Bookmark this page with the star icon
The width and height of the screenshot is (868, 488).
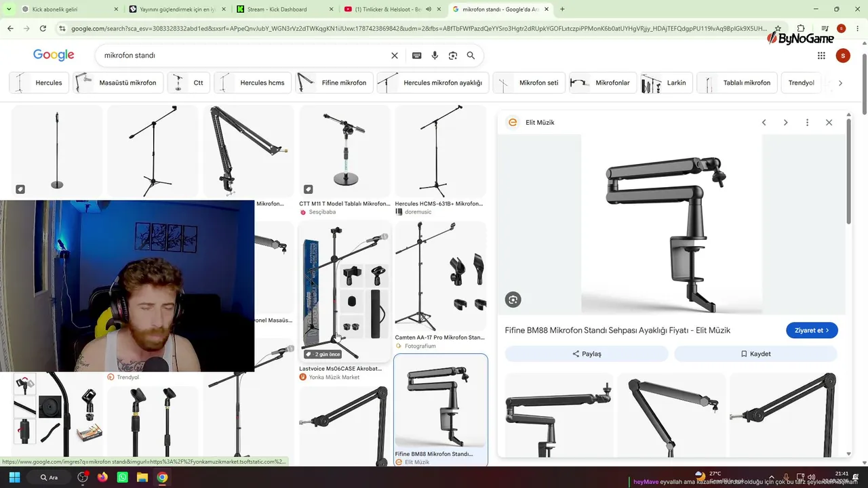778,28
